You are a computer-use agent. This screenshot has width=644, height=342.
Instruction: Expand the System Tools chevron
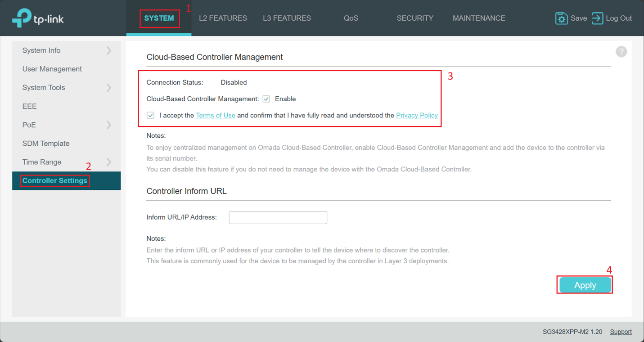click(108, 88)
